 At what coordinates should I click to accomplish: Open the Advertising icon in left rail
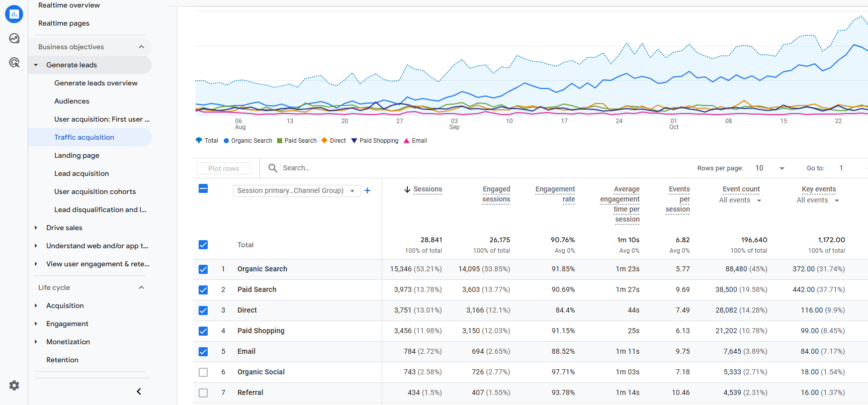(14, 62)
